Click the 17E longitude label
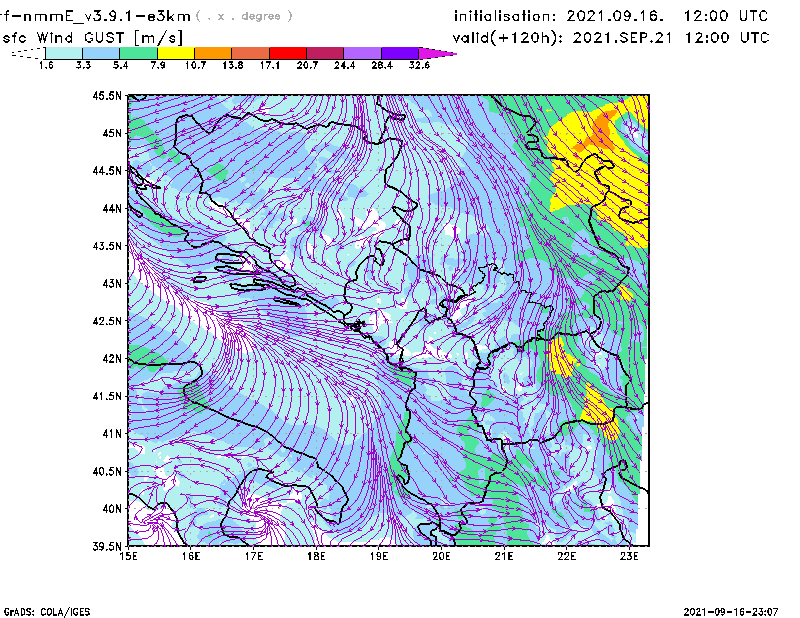This screenshot has height=618, width=800. click(254, 556)
